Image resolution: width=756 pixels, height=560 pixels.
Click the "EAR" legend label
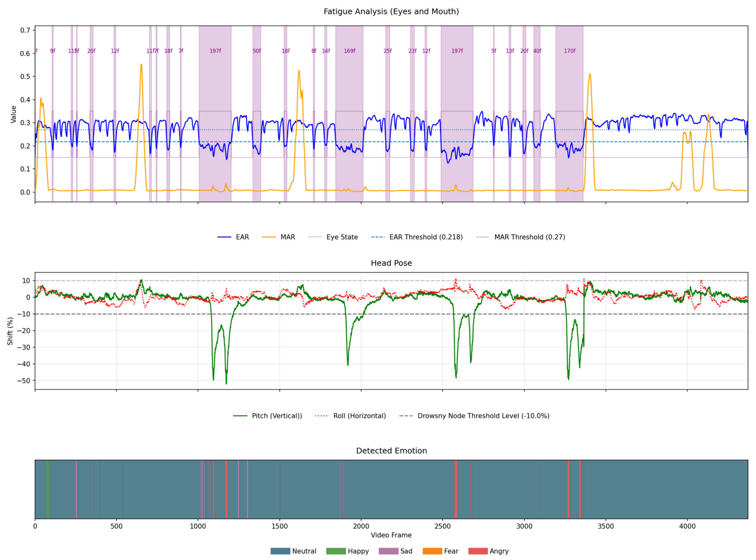(242, 237)
